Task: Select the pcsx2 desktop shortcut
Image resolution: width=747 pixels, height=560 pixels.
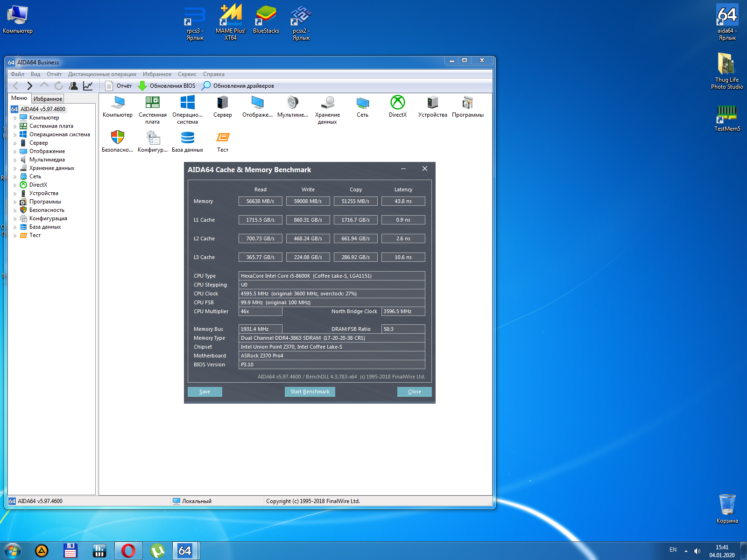Action: (x=301, y=23)
